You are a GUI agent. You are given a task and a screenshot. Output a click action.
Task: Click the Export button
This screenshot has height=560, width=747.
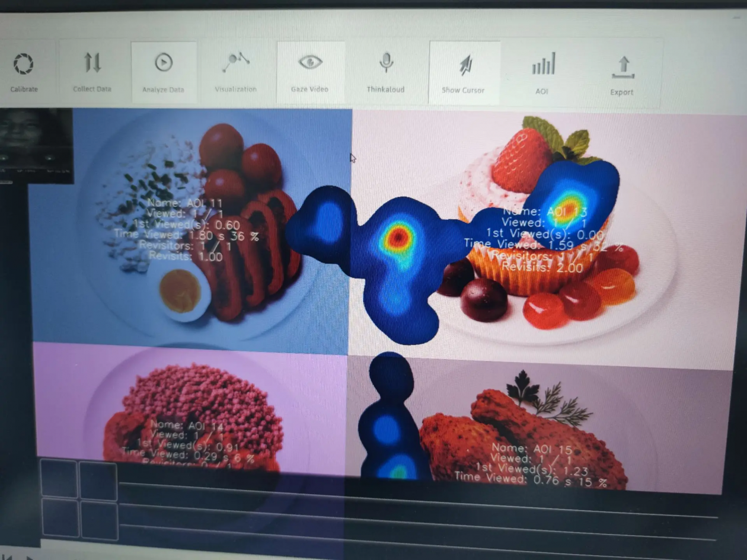click(622, 74)
